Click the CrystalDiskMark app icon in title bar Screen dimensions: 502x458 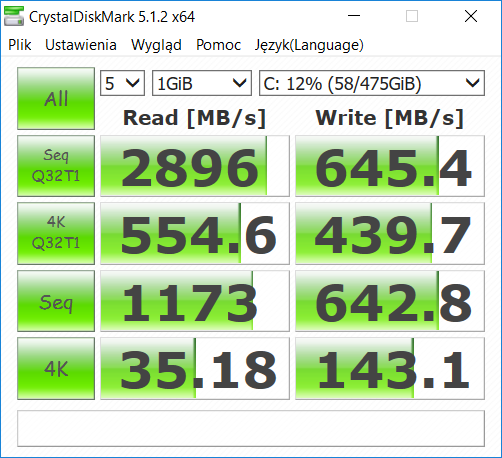point(14,16)
